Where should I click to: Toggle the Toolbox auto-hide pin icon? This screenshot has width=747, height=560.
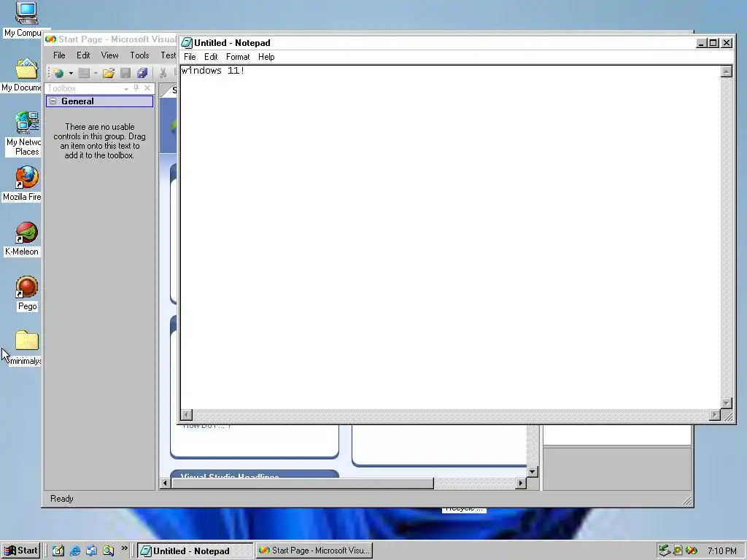(x=136, y=88)
